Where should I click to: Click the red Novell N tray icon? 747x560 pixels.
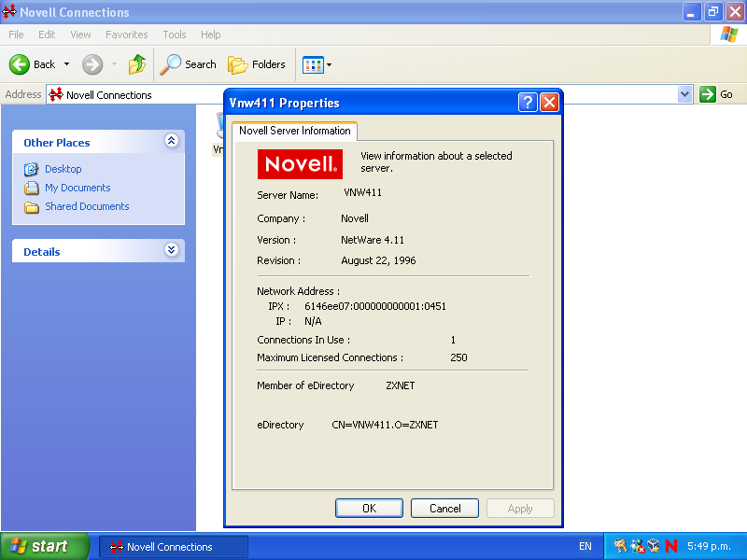tap(671, 546)
